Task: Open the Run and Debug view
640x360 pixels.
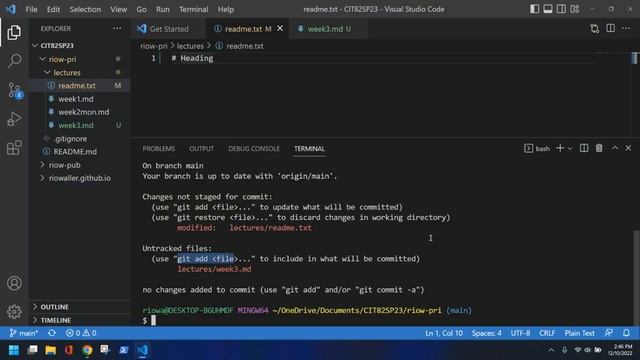Action: (14, 119)
